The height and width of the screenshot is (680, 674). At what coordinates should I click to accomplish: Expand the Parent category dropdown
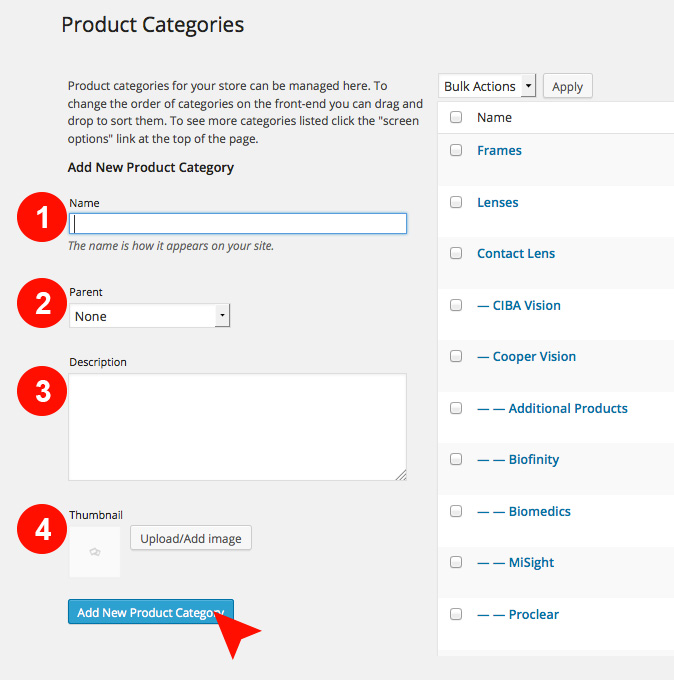coord(149,316)
